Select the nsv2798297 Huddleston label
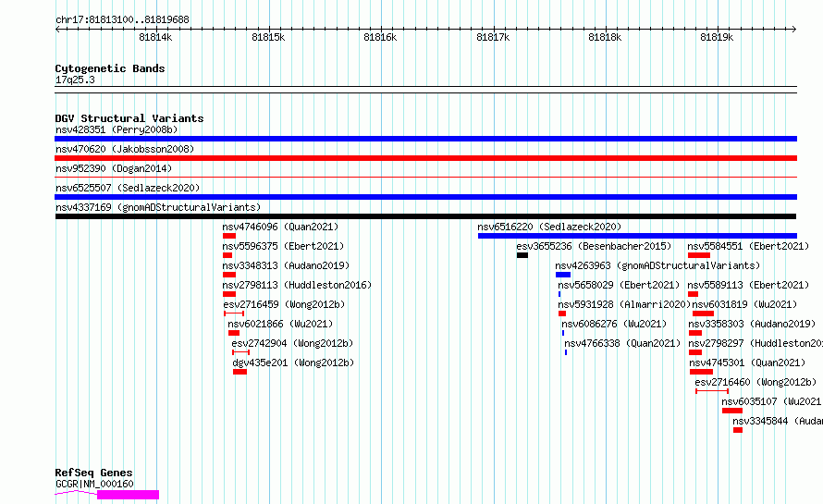The height and width of the screenshot is (504, 823). click(x=755, y=343)
